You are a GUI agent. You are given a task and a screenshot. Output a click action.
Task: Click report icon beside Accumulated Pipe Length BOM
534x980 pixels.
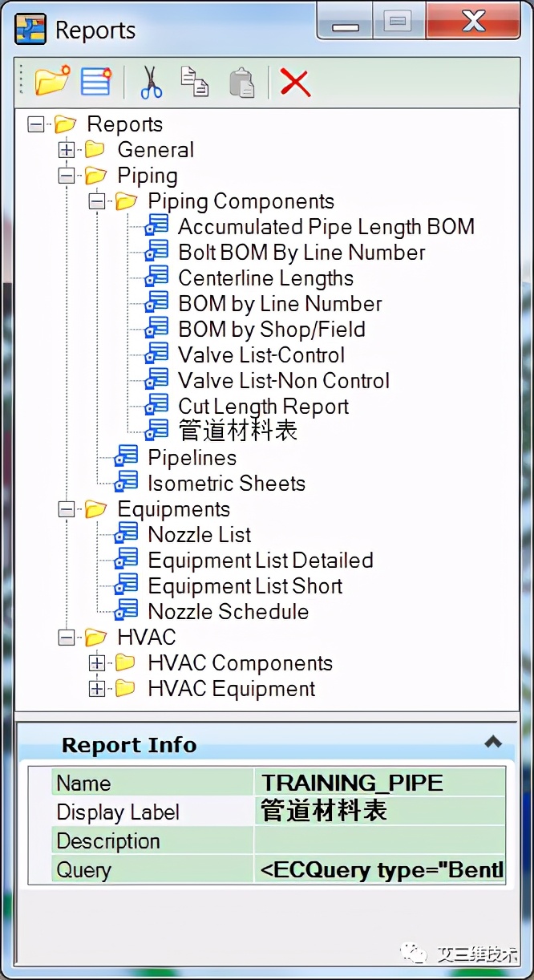[x=157, y=226]
